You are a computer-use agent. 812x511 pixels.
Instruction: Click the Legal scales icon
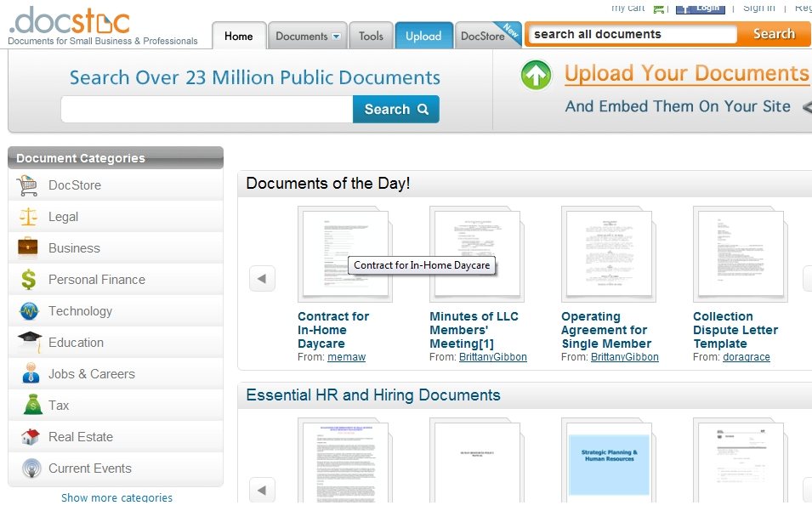point(28,217)
